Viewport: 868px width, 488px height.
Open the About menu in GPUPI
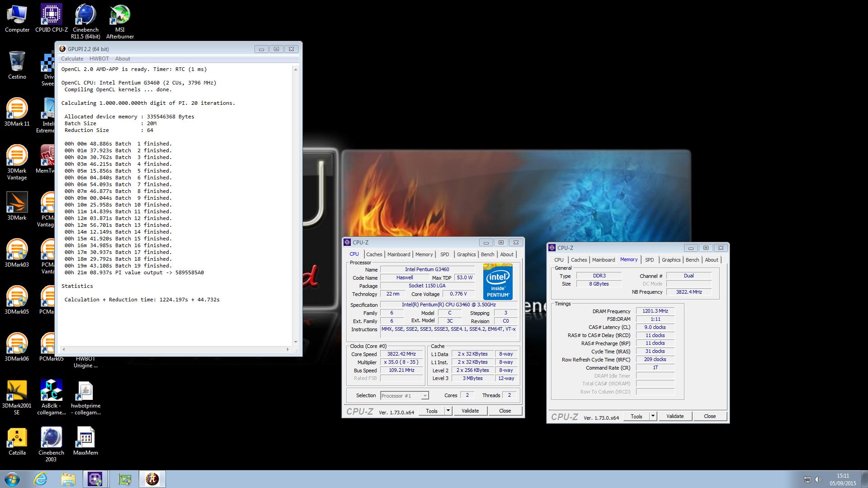coord(123,59)
